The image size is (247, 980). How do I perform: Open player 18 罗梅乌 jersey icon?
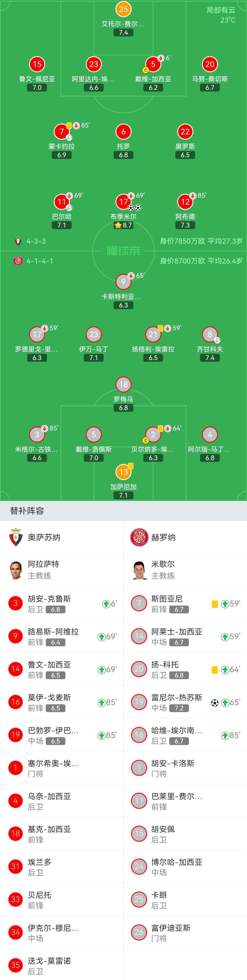point(123,384)
